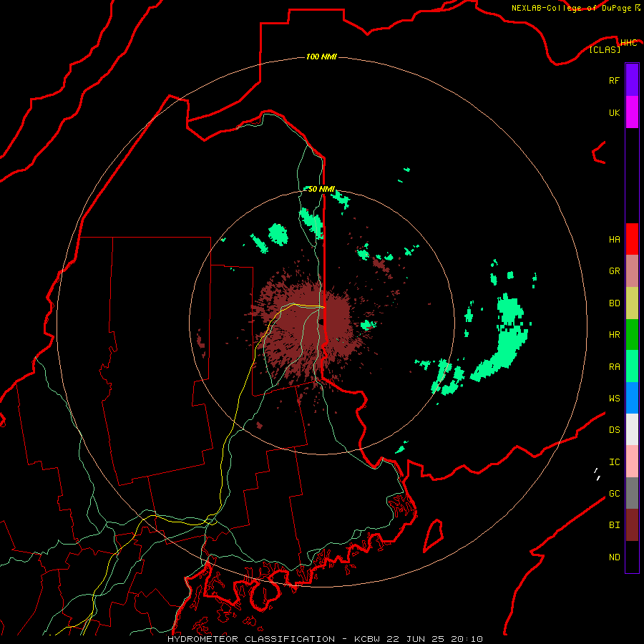Click the BD yellow legend swatch
The width and height of the screenshot is (644, 644).
click(x=632, y=303)
